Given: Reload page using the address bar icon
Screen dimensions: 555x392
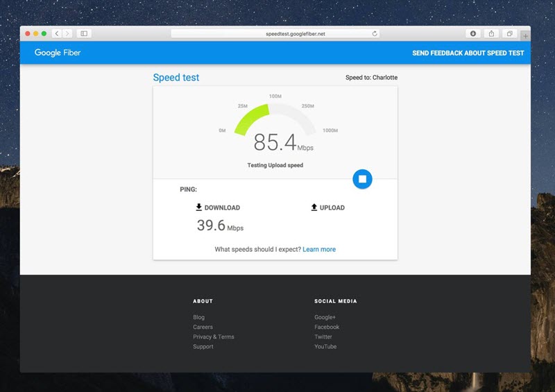Looking at the screenshot, I should pyautogui.click(x=375, y=33).
